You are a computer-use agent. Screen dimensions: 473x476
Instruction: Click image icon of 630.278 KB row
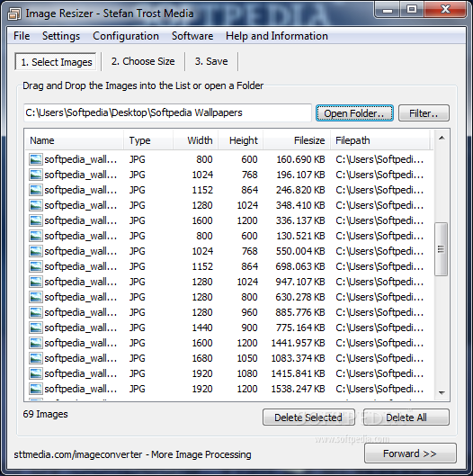[35, 297]
